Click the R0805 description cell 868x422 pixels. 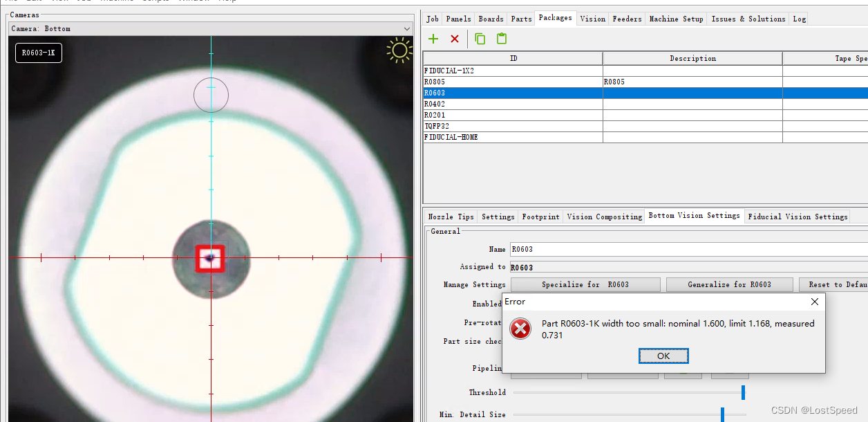click(692, 82)
